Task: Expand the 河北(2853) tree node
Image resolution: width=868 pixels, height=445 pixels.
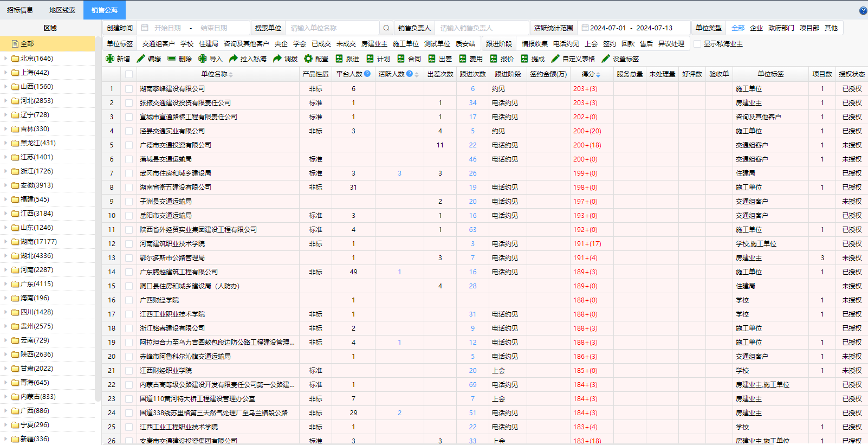Action: 5,100
